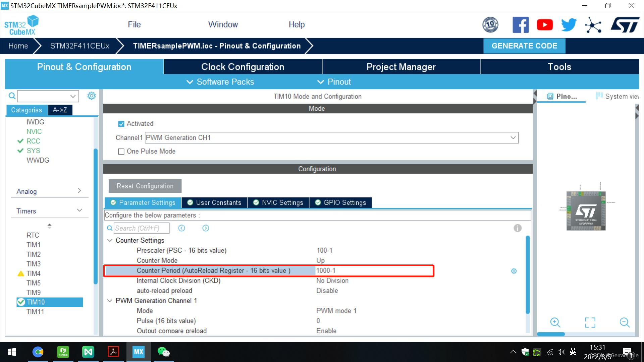Click the STM32CubeMX taskbar icon
This screenshot has height=362, width=644.
139,352
